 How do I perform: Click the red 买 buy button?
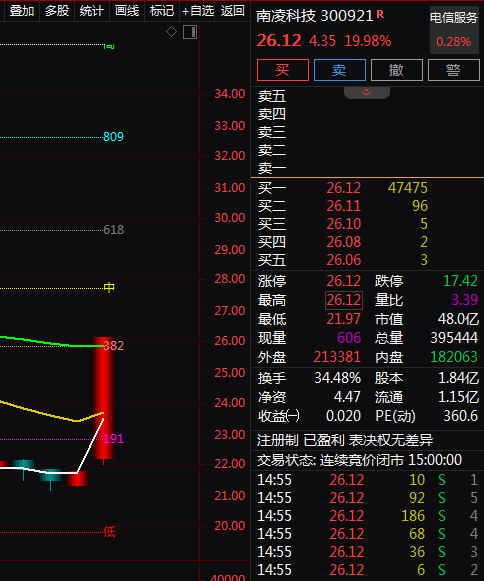(x=283, y=70)
